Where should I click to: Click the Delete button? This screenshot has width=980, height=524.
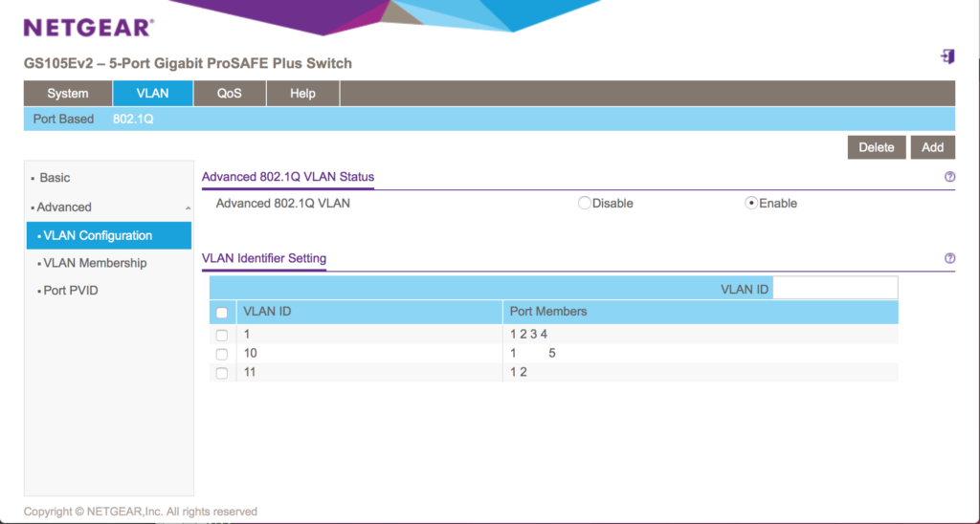click(877, 147)
